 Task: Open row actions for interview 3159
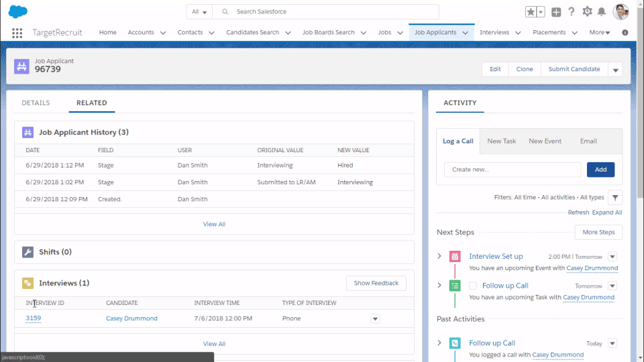tap(375, 319)
